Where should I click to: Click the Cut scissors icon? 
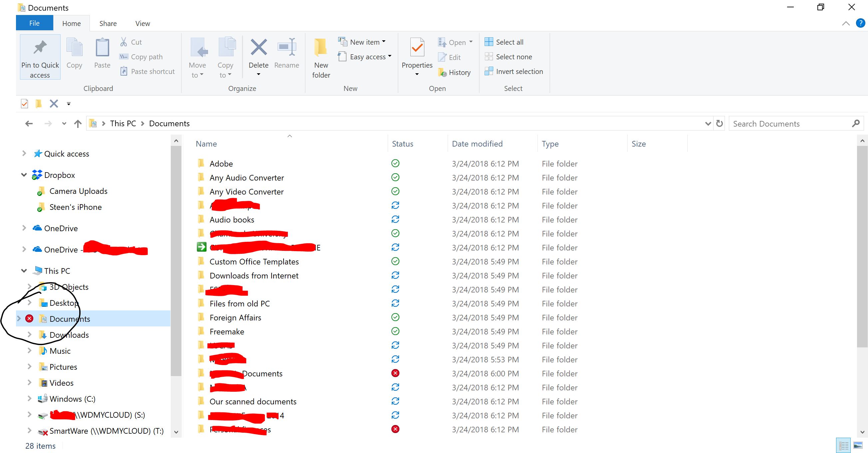pos(123,42)
